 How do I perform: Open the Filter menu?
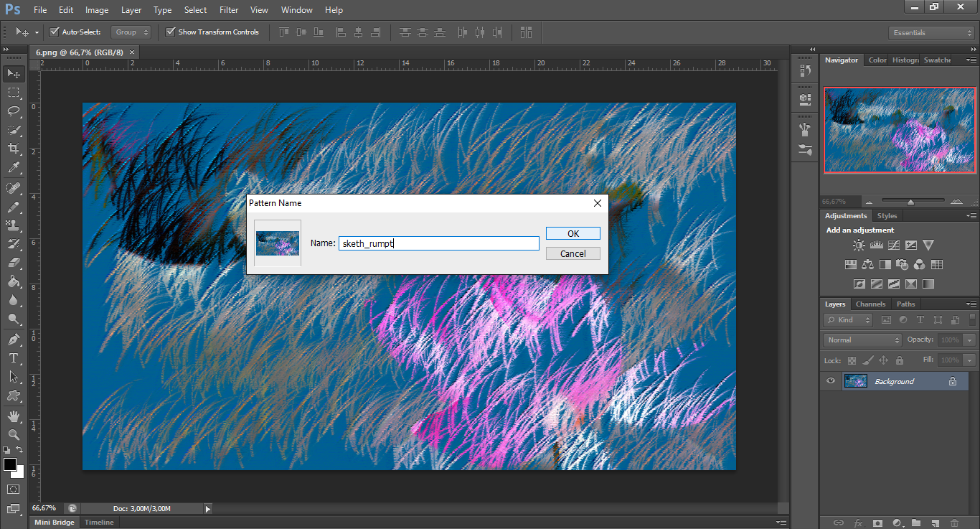tap(228, 9)
